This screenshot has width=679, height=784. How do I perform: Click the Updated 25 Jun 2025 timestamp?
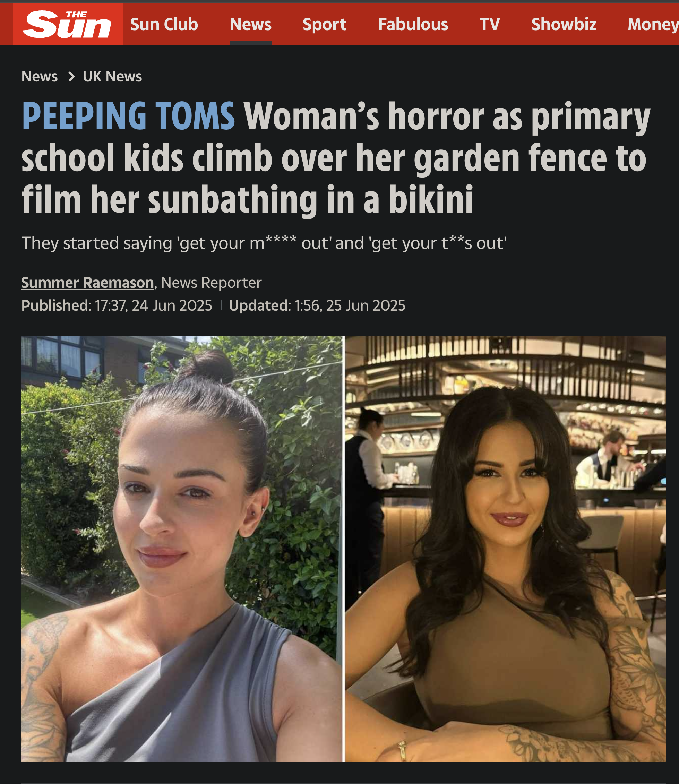[x=317, y=305]
